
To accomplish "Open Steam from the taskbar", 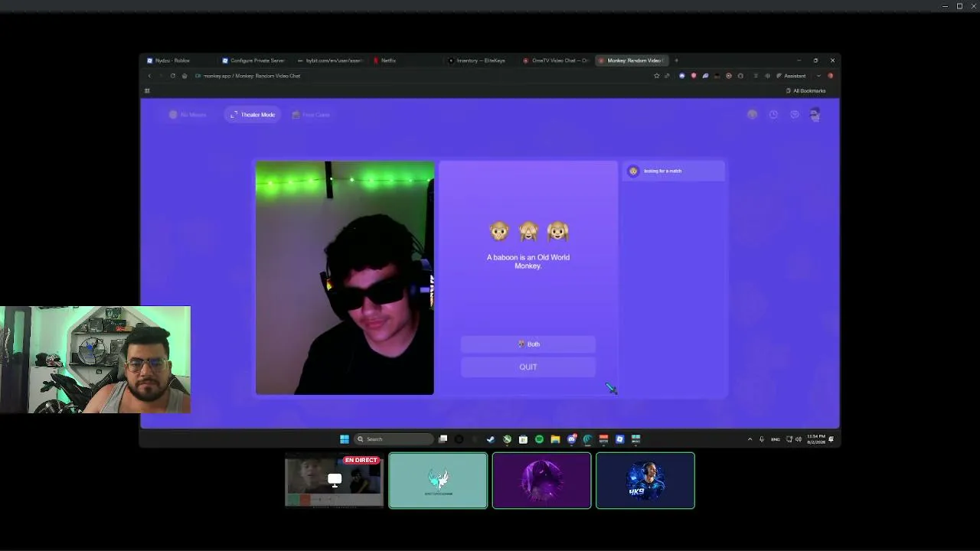I will click(x=491, y=439).
